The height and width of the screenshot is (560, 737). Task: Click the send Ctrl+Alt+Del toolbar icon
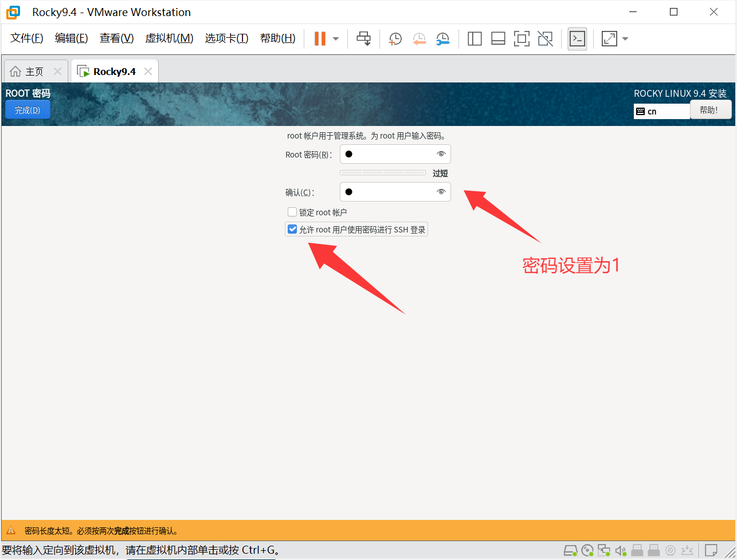[x=363, y=39]
